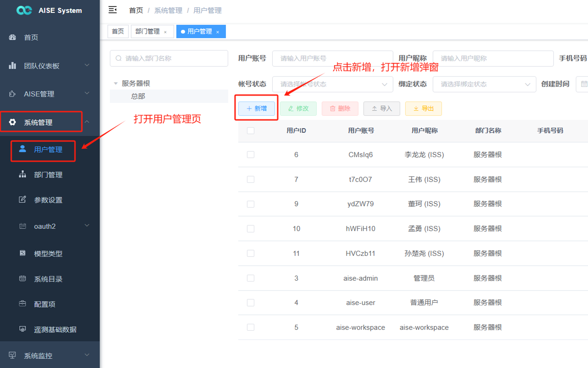The width and height of the screenshot is (588, 368).
Task: Collapse the 服务器根 tree node arrow
Action: [116, 84]
